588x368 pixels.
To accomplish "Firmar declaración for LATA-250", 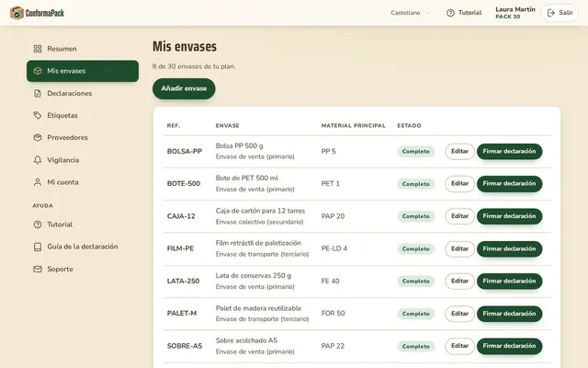I will click(509, 281).
